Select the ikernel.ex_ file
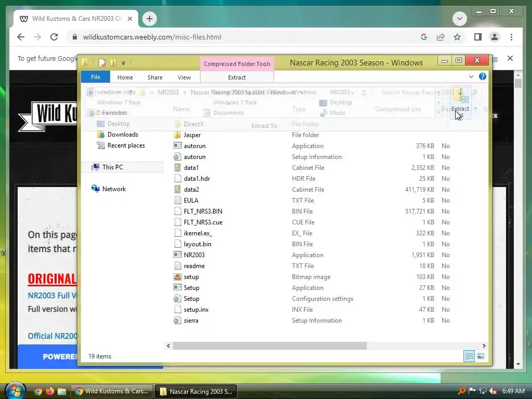The height and width of the screenshot is (399, 532). click(197, 233)
